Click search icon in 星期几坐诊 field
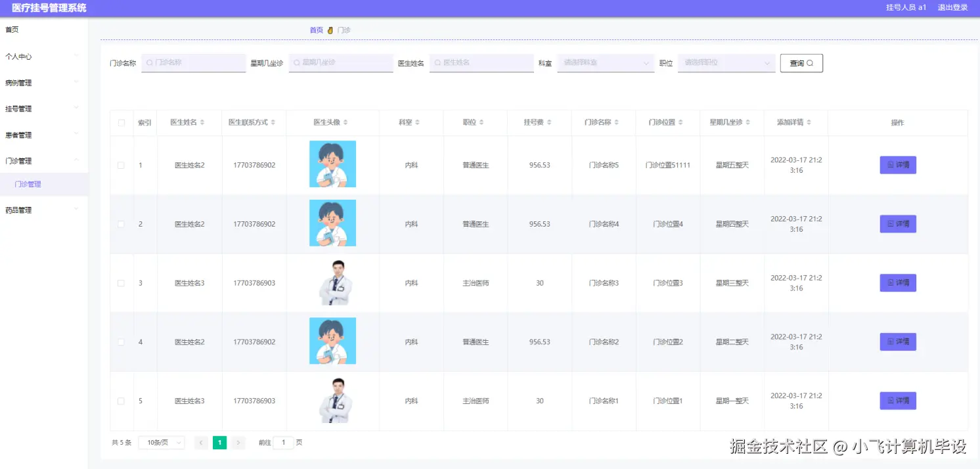This screenshot has width=980, height=469. [297, 62]
